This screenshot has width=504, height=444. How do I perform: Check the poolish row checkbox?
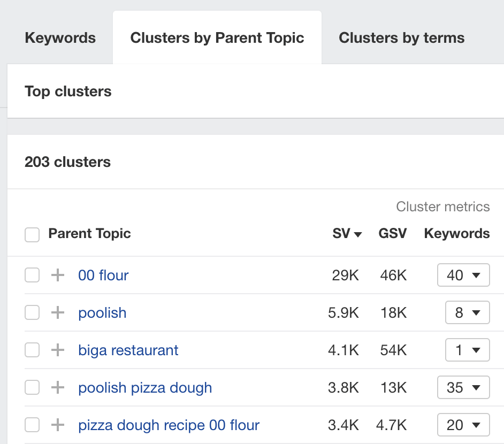pos(32,312)
